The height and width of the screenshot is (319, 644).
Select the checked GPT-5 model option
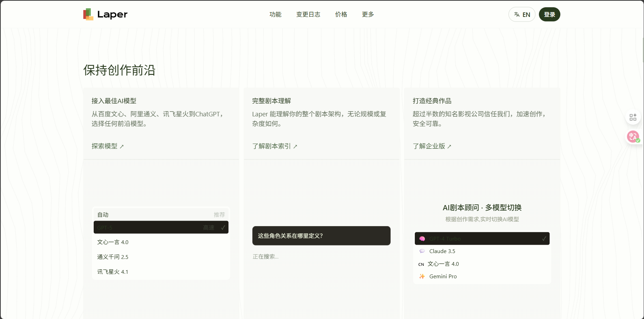pos(161,227)
